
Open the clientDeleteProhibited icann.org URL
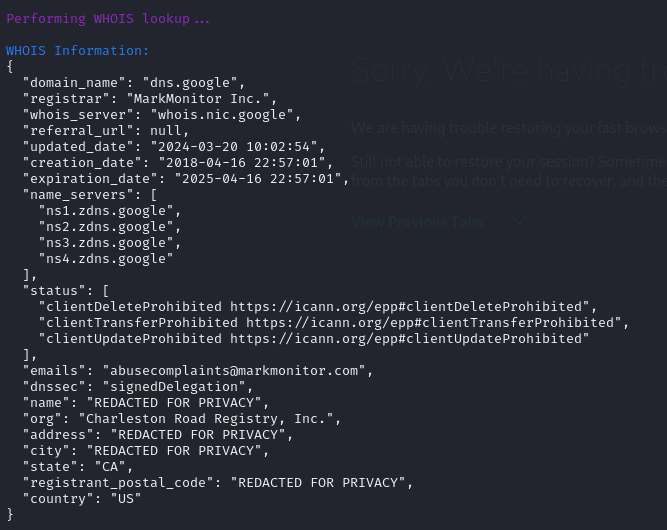[406, 307]
